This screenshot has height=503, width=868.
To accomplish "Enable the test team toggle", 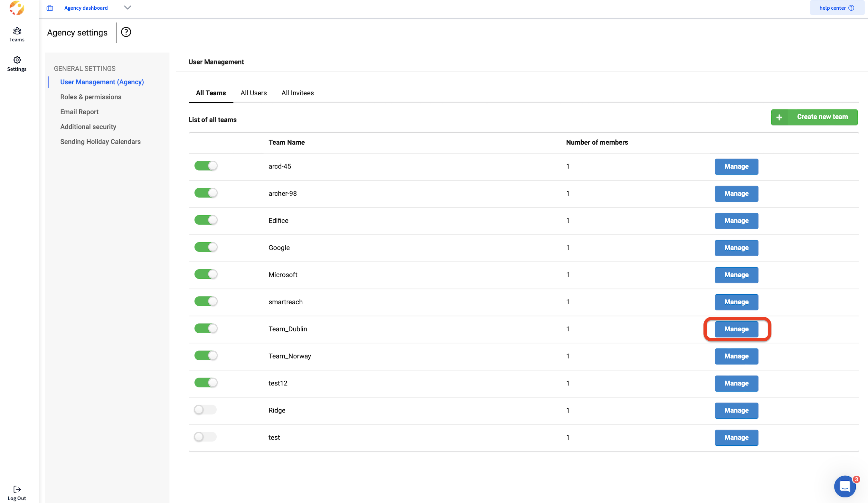I will [x=205, y=437].
